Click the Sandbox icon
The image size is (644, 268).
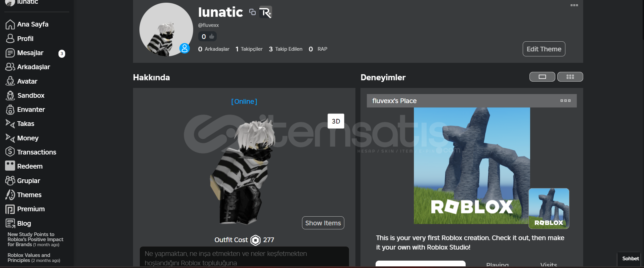click(x=10, y=95)
